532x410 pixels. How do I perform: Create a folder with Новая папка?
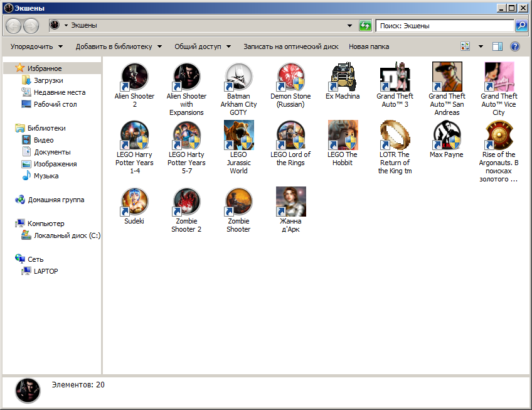[369, 46]
